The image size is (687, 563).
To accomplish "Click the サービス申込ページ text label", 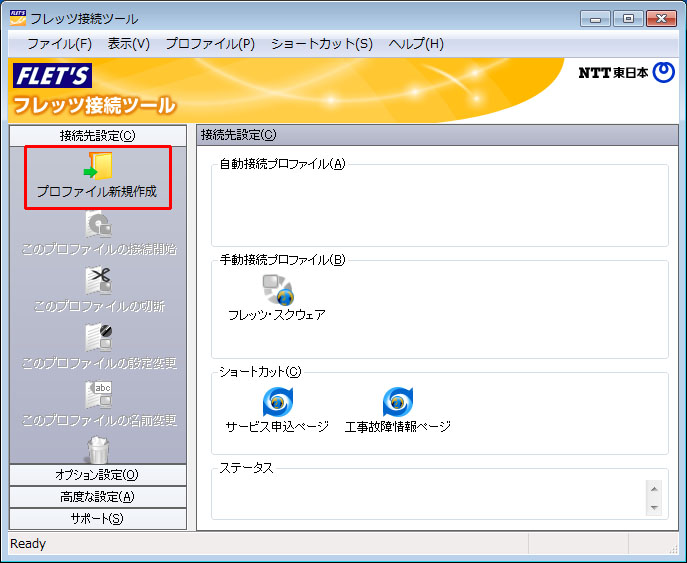I will pos(277,426).
